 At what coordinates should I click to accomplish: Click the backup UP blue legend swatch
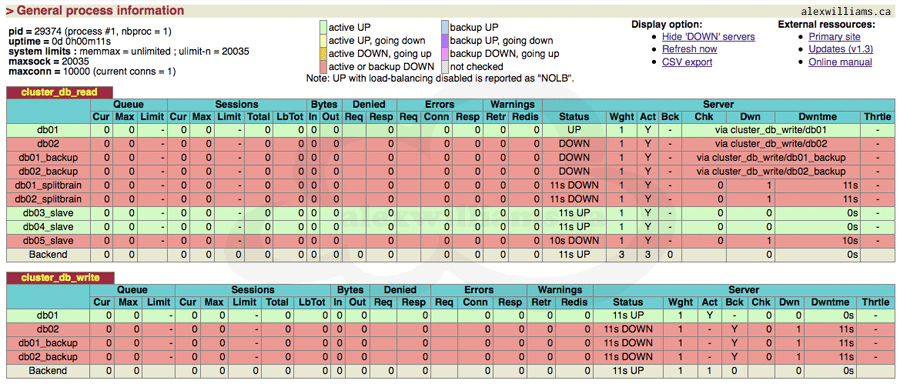(x=445, y=27)
